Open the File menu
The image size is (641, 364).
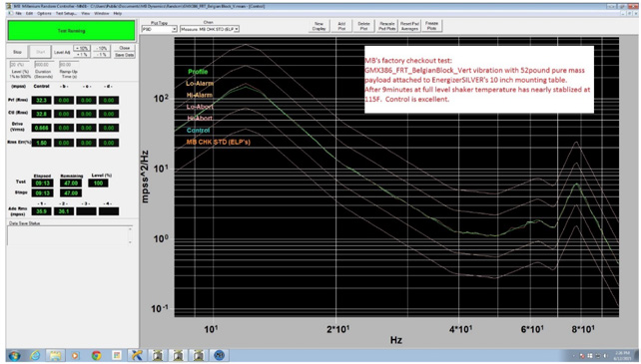(18, 14)
